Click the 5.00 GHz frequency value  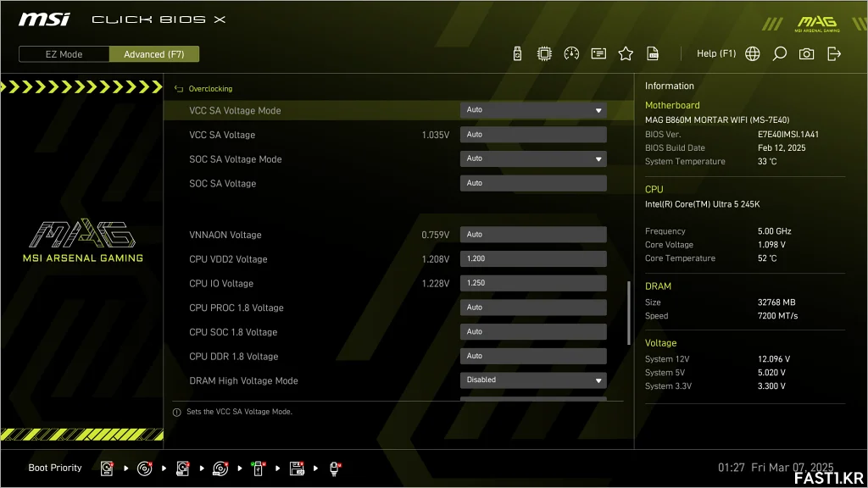coord(774,231)
